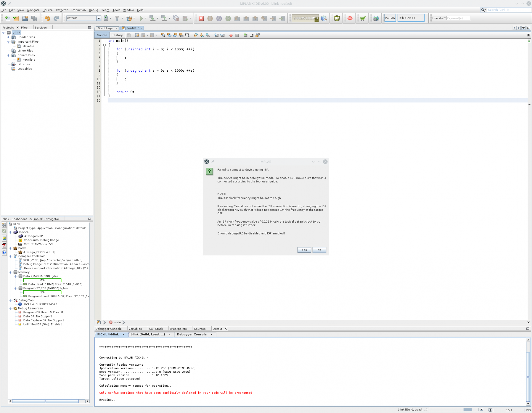Click the Shift Line Left editor icon
The image size is (532, 413).
pyautogui.click(x=216, y=35)
